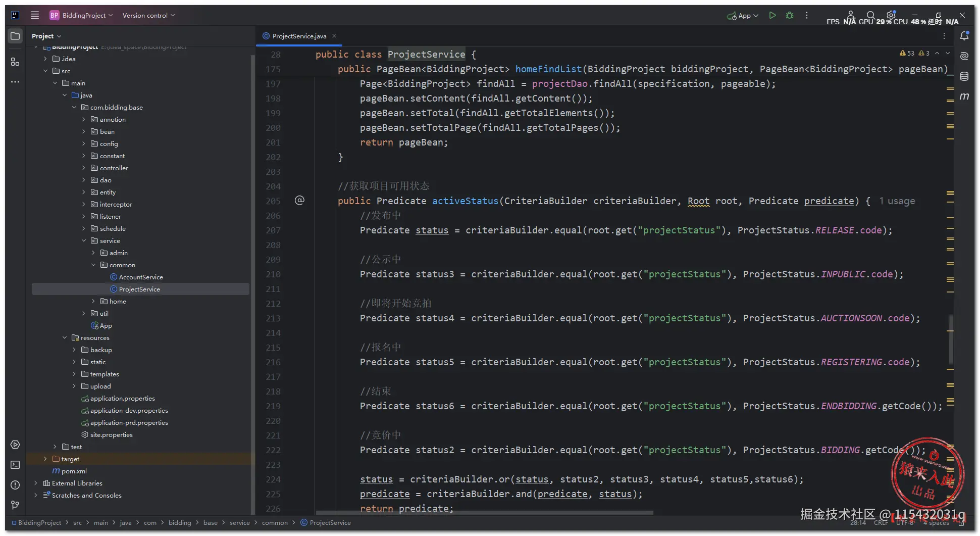Select pom.xml in project tree

pyautogui.click(x=70, y=471)
